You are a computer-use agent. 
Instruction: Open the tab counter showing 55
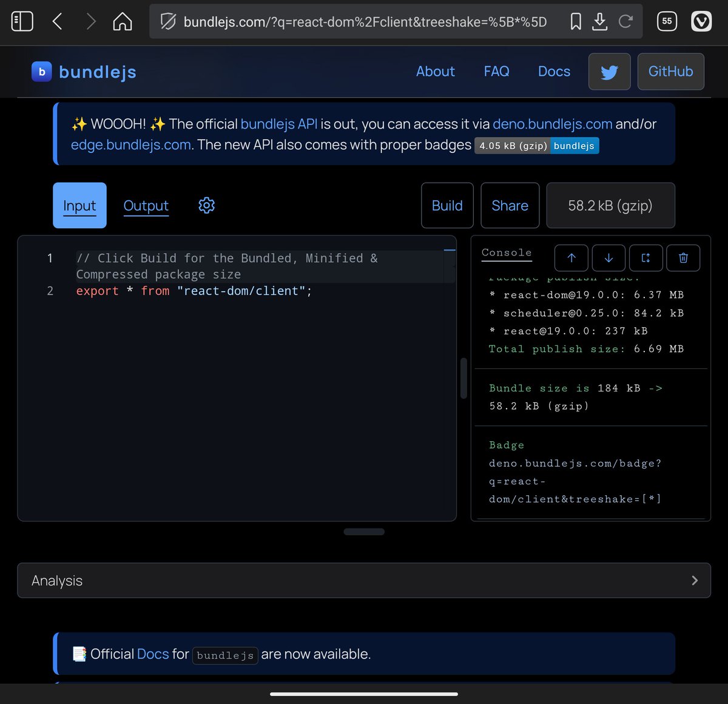[x=667, y=22]
